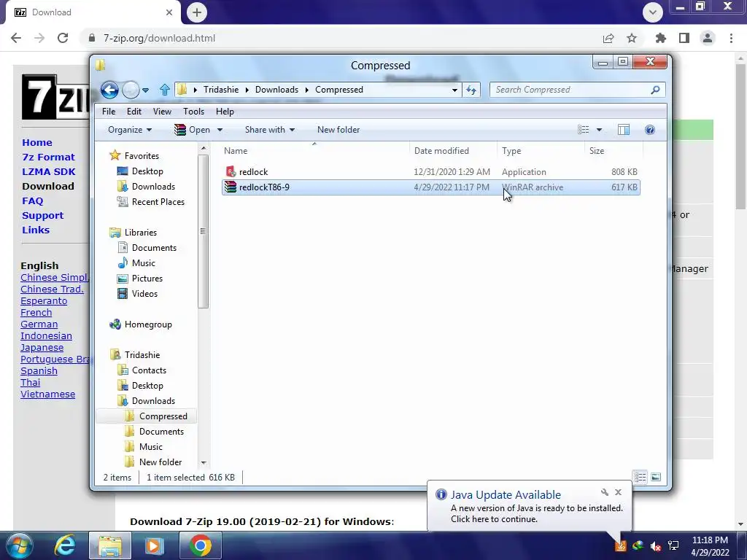Open Downloads under Favorites

coord(146,186)
